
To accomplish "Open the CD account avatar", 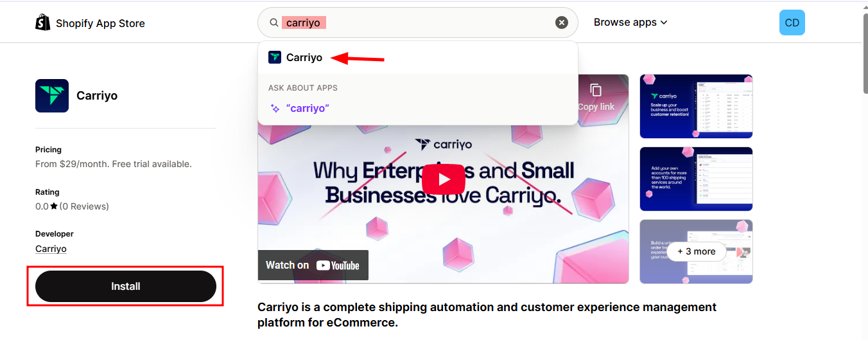I will pyautogui.click(x=792, y=22).
